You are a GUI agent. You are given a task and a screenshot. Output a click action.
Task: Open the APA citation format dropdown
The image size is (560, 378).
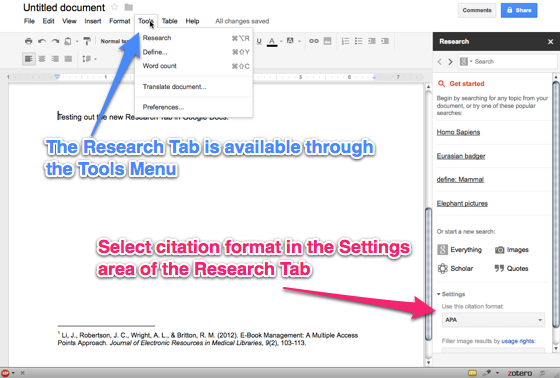[x=493, y=320]
